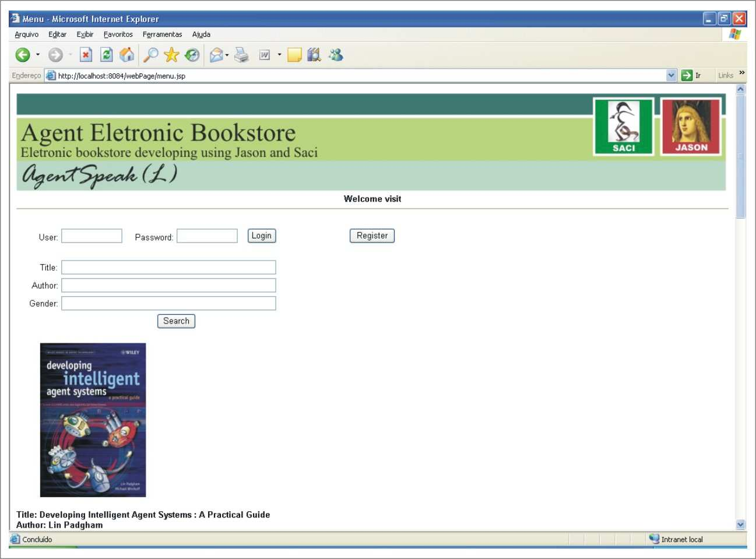Click the SACI logo image
The image size is (756, 559).
pyautogui.click(x=624, y=126)
